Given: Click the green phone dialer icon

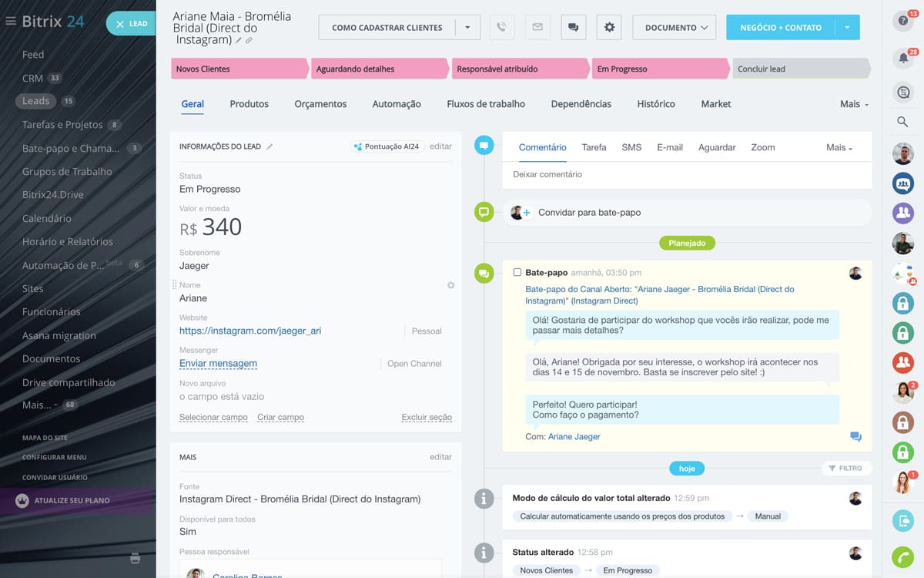Looking at the screenshot, I should [902, 556].
